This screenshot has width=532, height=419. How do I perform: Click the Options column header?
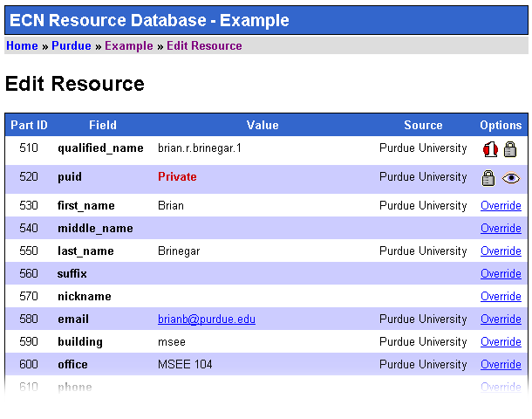tap(501, 125)
